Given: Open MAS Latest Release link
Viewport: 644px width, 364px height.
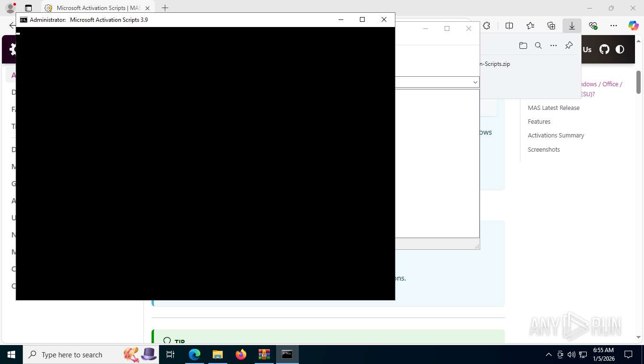Looking at the screenshot, I should click(554, 108).
